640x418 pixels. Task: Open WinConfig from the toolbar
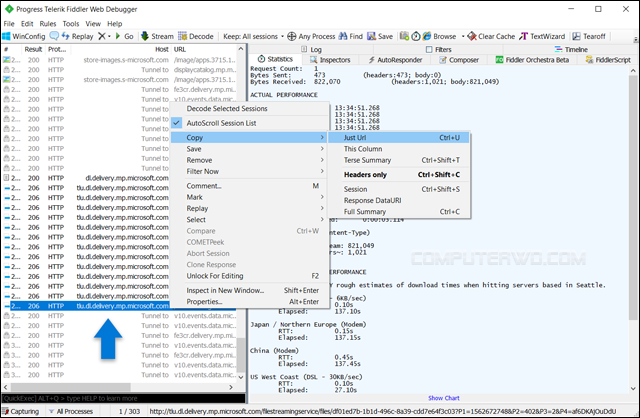coord(24,36)
